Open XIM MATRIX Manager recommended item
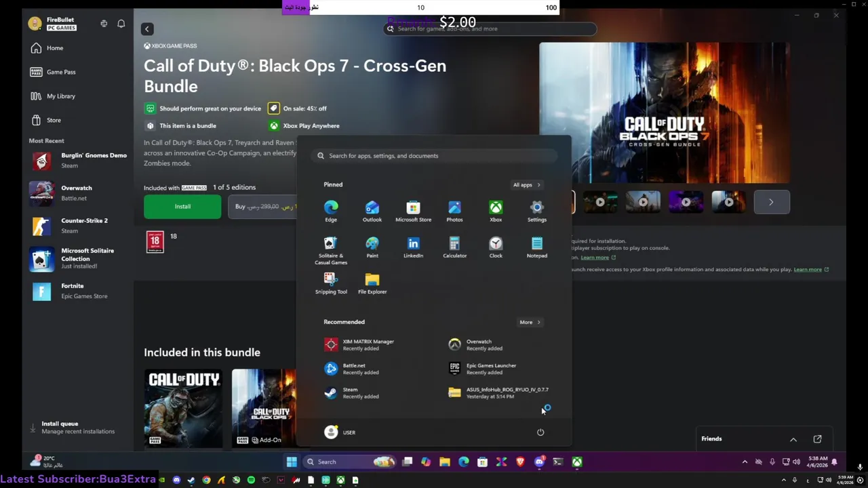This screenshot has width=868, height=488. point(360,345)
